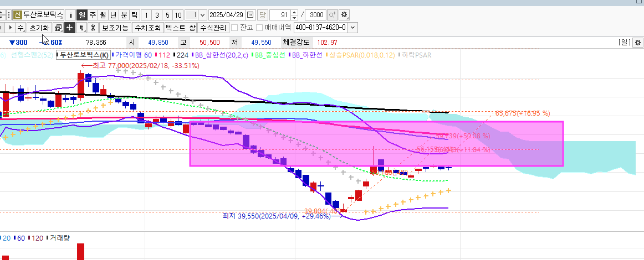
Task: Expand the account number 400-8137-4620 dropdown
Action: click(353, 27)
